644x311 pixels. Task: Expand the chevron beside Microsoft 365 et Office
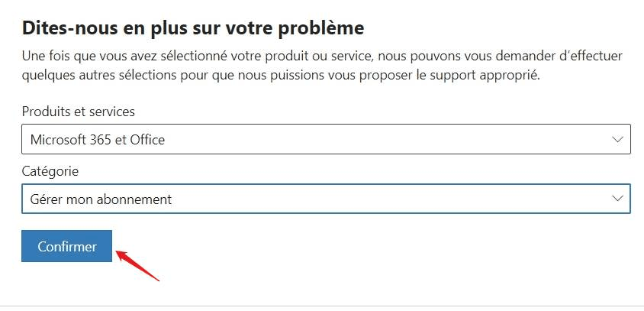[x=617, y=140]
